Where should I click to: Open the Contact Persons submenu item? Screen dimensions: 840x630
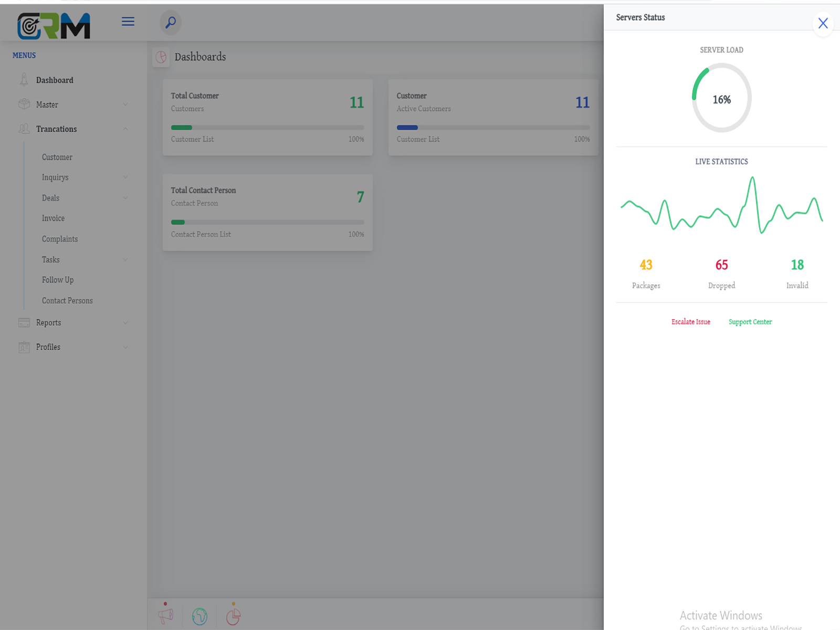tap(67, 301)
